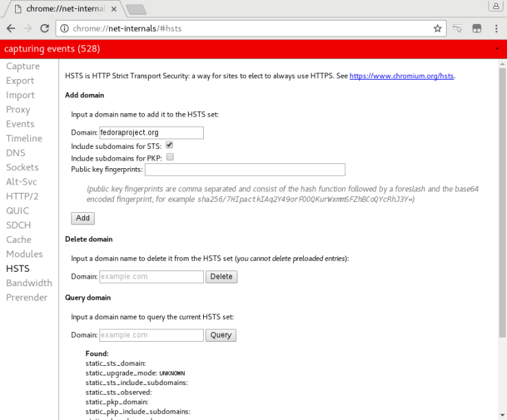
Task: Uncheck Include subdomains for STS
Action: click(169, 145)
